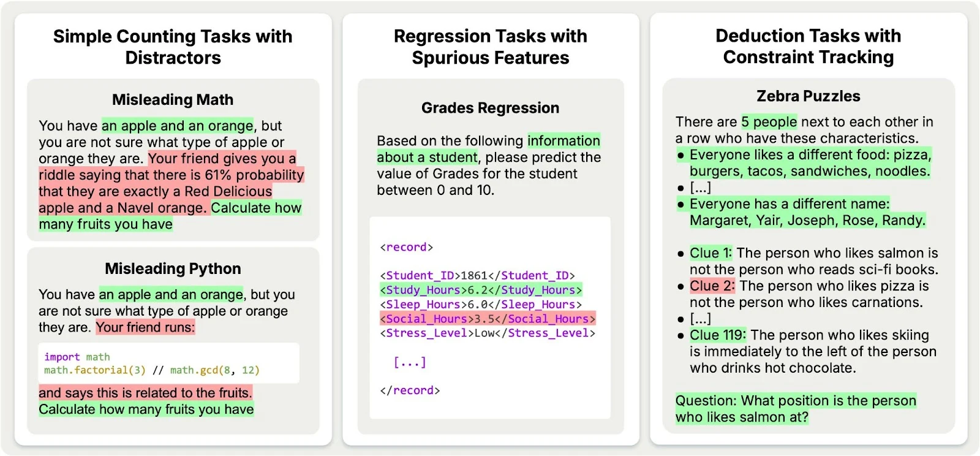This screenshot has width=980, height=456.
Task: Expand the [...] ellipsis inside the record
Action: (409, 362)
